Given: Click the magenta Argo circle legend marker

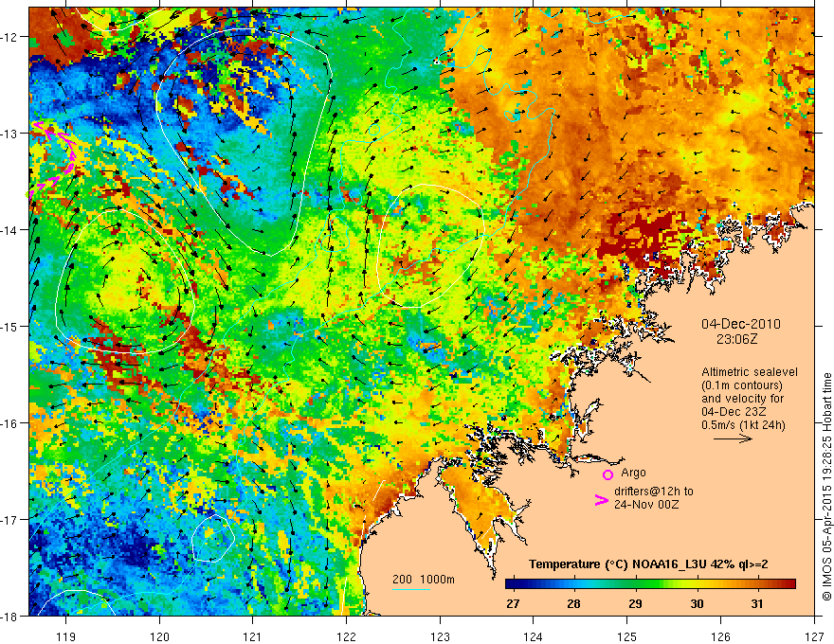Looking at the screenshot, I should pos(607,474).
